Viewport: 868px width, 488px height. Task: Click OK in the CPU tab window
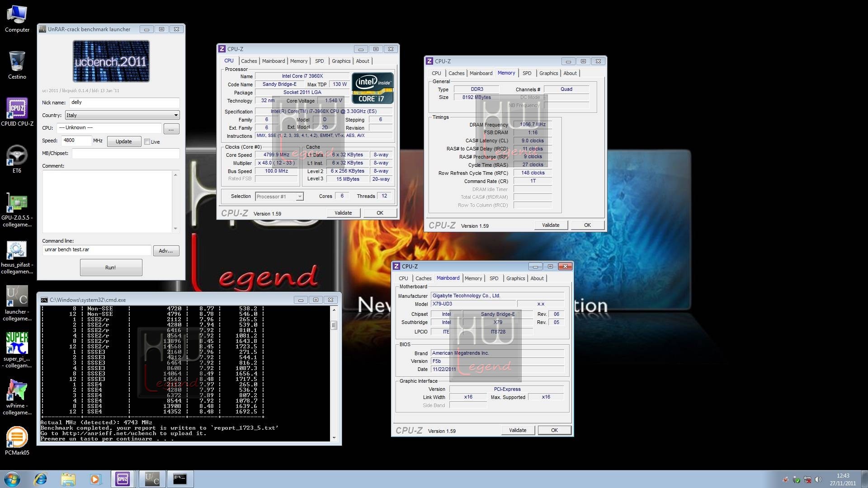tap(380, 213)
